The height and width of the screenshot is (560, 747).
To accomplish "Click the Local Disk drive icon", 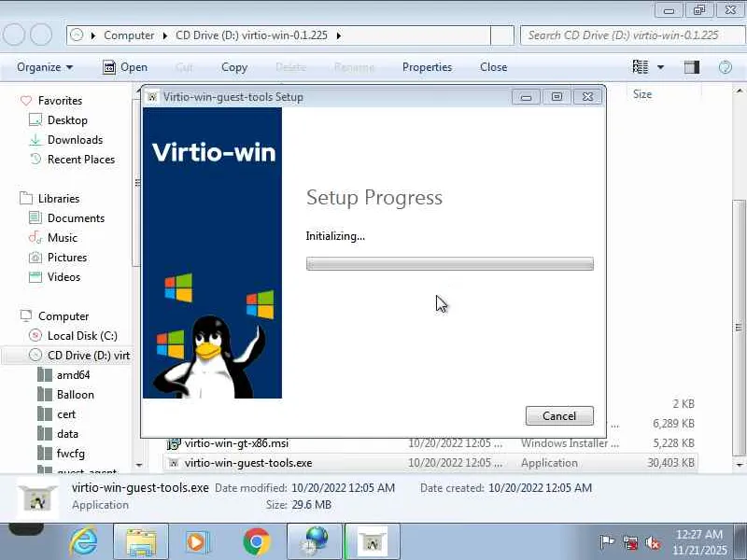I will tap(35, 336).
